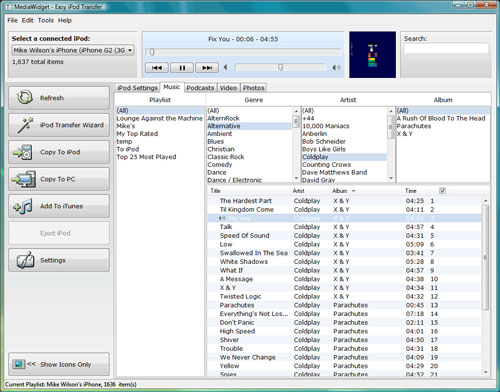This screenshot has width=500, height=392.
Task: Switch to Video tab
Action: tap(228, 88)
